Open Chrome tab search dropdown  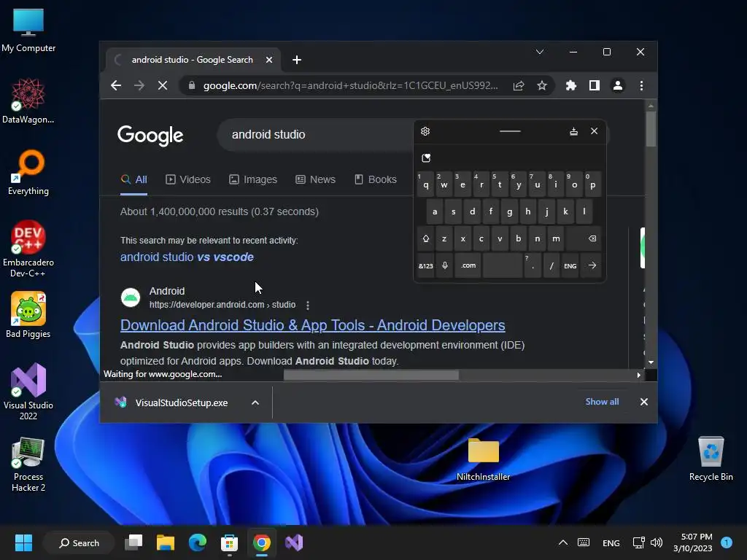click(x=540, y=52)
